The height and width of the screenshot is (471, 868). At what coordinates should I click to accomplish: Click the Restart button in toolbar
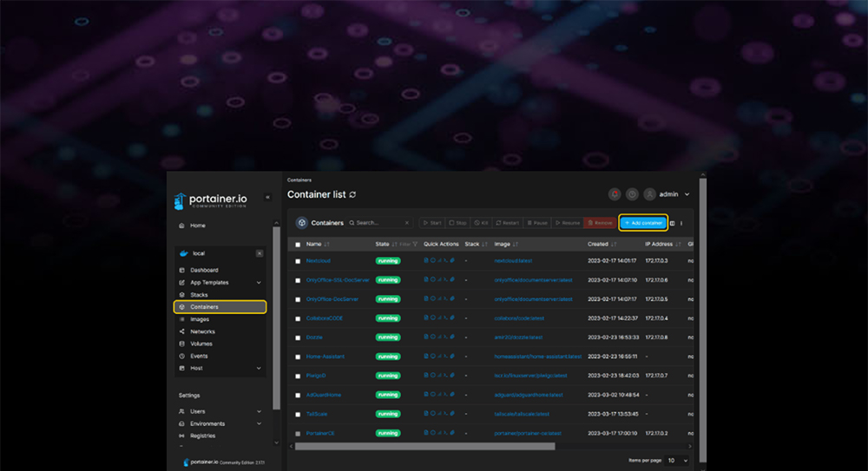[x=508, y=223]
